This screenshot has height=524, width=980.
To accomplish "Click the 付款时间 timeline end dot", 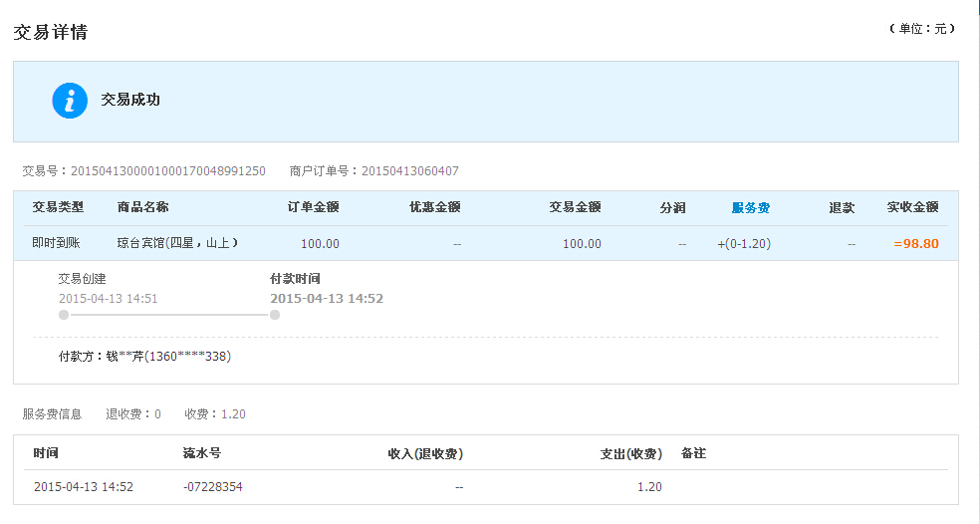I will coord(275,315).
